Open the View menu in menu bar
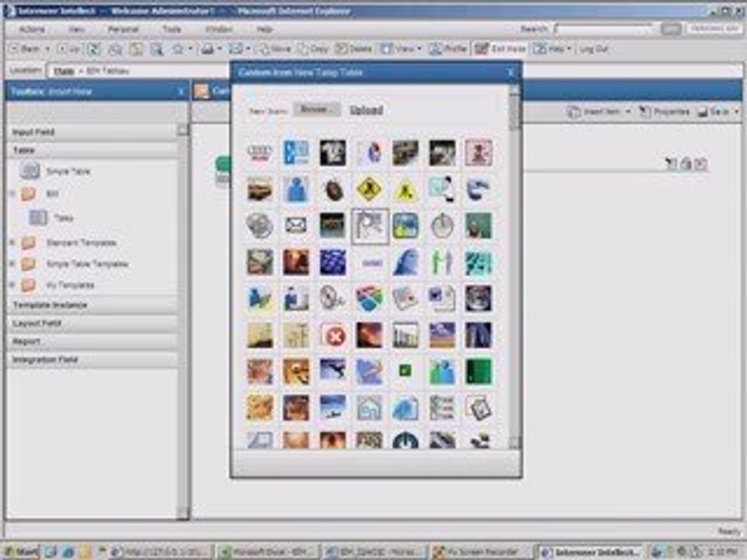The image size is (747, 560). click(x=76, y=30)
